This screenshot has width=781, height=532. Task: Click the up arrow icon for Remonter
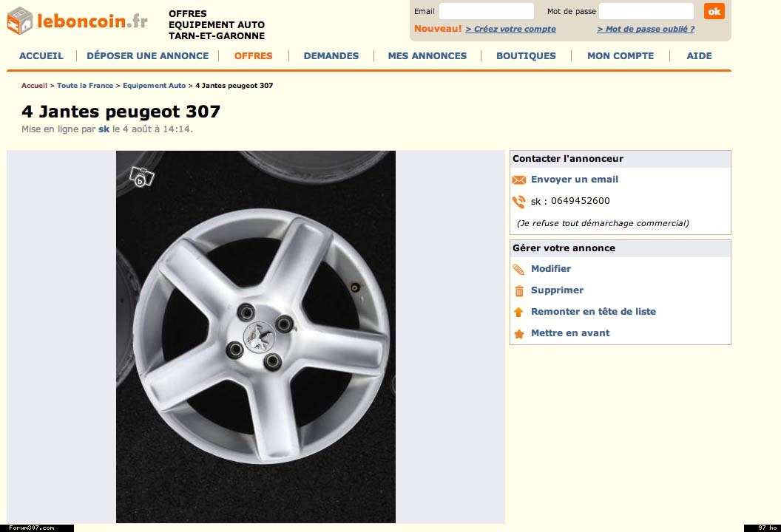(518, 313)
